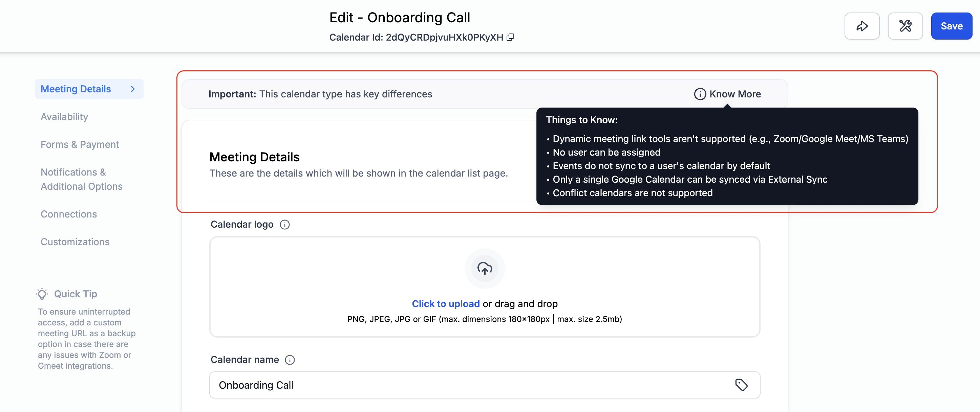Select the Meeting Details tab
Screen dimensions: 980x412
pos(76,89)
